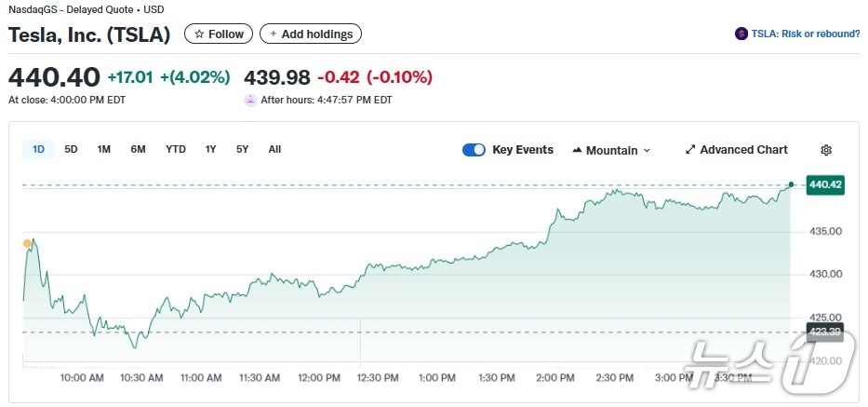
Task: Switch chart to 1Y range
Action: point(211,149)
